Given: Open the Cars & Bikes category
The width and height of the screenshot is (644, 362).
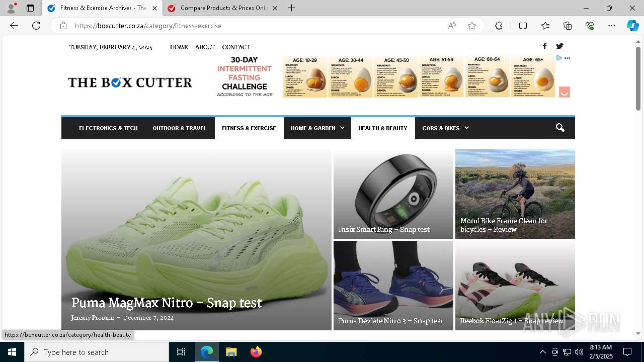Looking at the screenshot, I should [441, 128].
